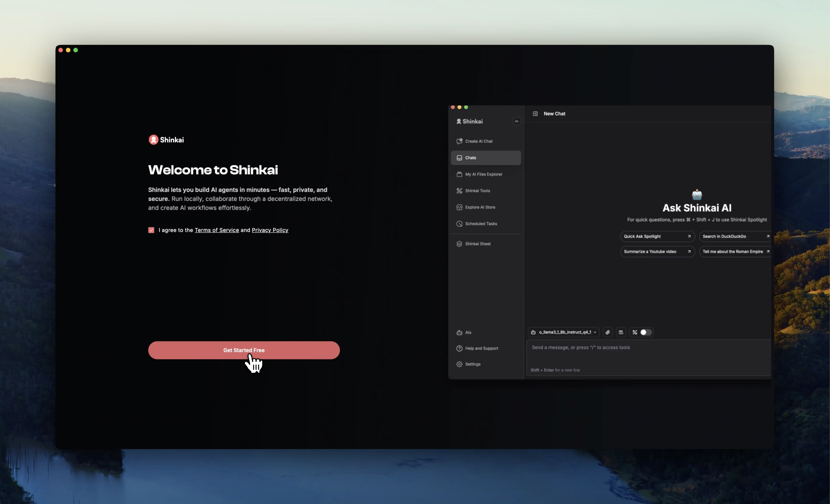Screen dimensions: 830x504
Task: Open the Privacy Policy link
Action: pos(270,230)
